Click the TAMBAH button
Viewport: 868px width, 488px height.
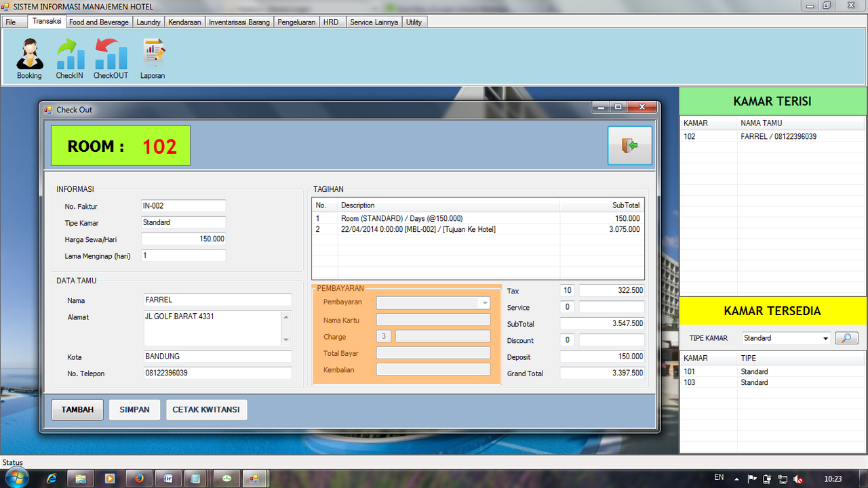point(77,410)
